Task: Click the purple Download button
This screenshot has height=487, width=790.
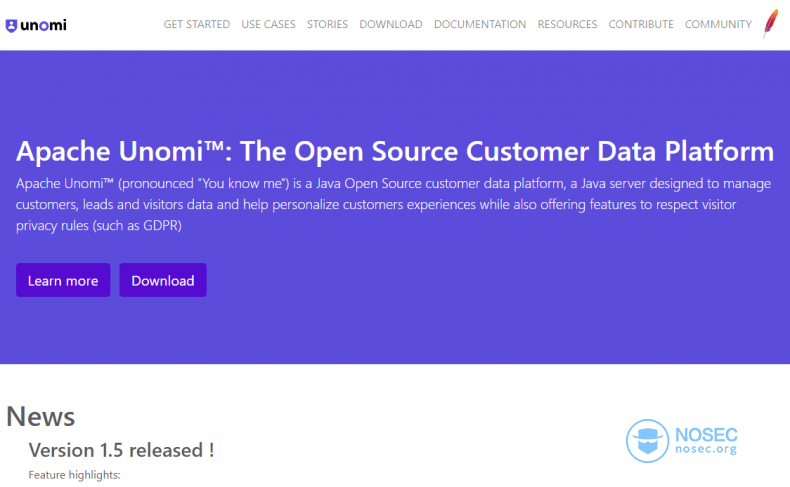Action: [x=163, y=280]
